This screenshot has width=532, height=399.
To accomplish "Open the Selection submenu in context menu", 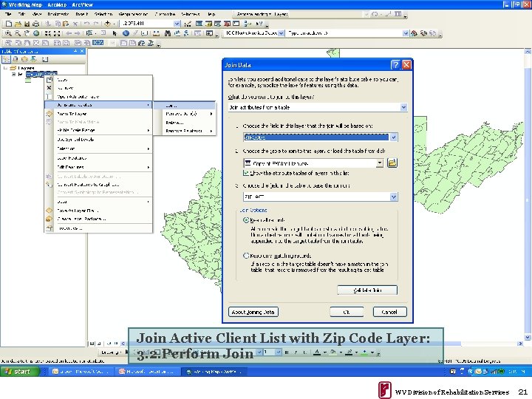I will tap(98, 149).
